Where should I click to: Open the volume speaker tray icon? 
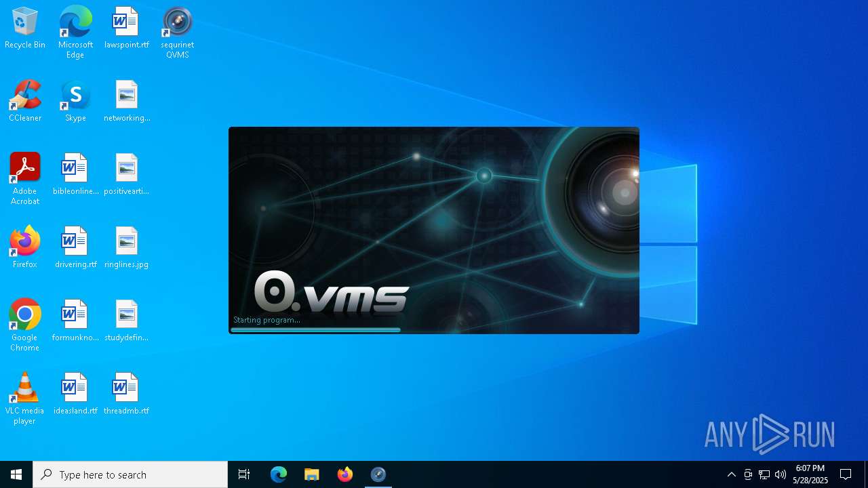pos(781,474)
